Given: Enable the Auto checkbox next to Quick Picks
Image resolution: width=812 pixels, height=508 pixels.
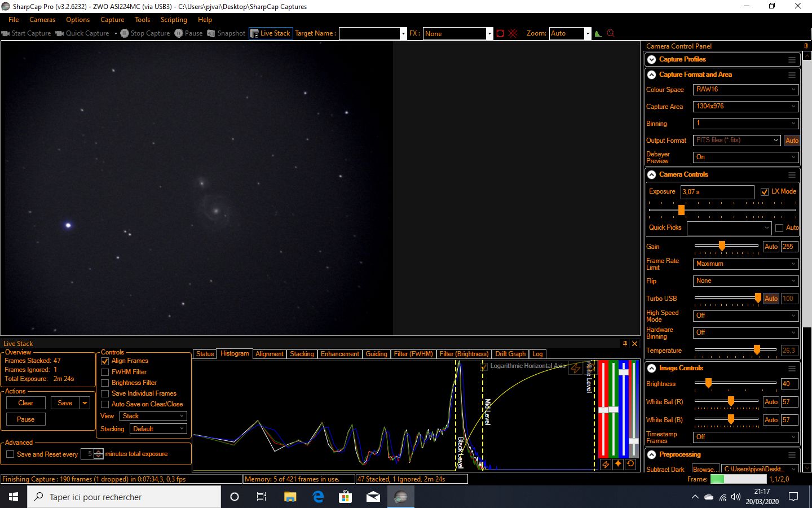Looking at the screenshot, I should tap(779, 228).
